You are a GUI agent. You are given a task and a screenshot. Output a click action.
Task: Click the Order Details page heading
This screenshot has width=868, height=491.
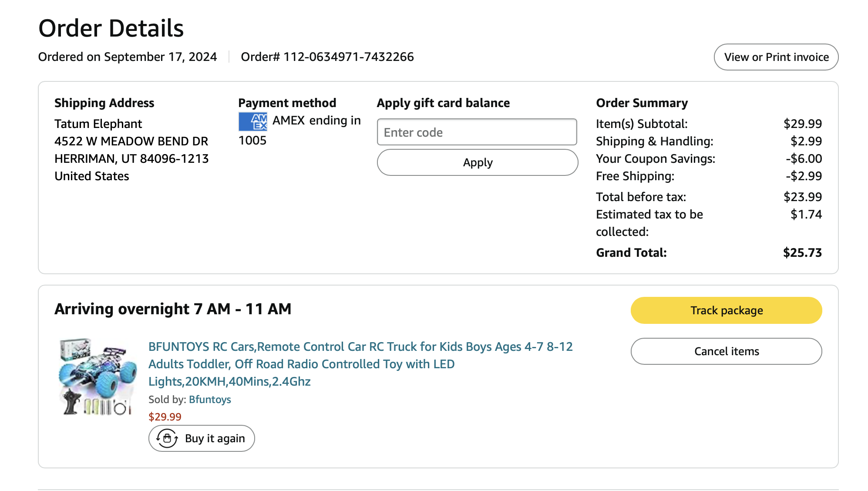111,28
